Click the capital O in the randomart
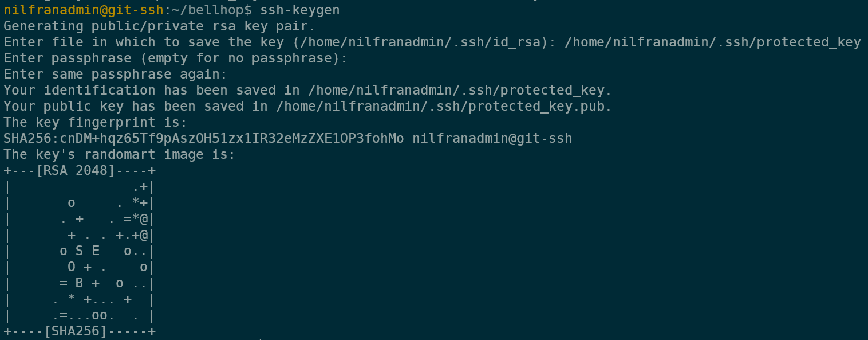 click(x=71, y=267)
